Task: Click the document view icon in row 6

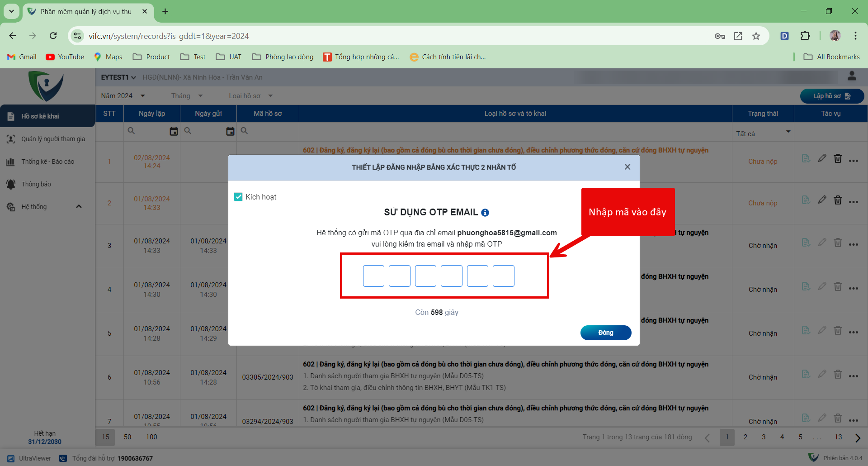Action: [x=806, y=374]
